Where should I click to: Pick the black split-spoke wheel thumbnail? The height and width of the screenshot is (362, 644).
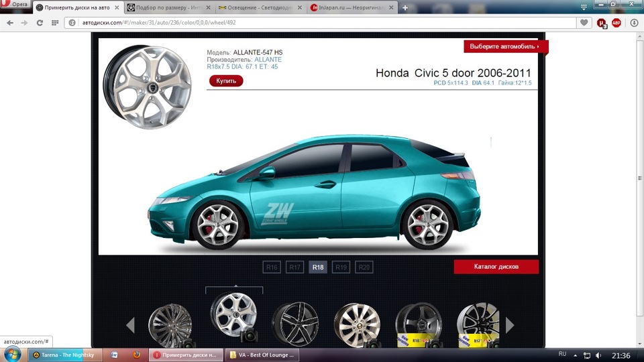coord(295,324)
